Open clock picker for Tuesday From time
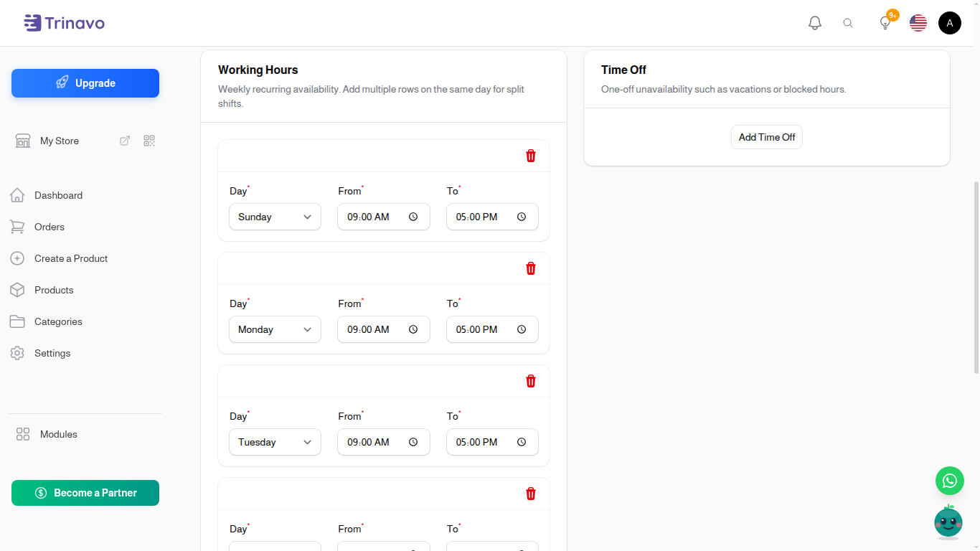The image size is (980, 551). tap(413, 442)
